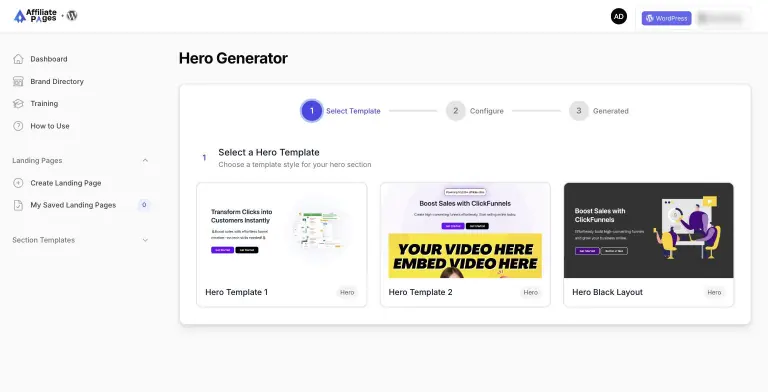
Task: Click the Hero Template 2 title
Action: [420, 292]
